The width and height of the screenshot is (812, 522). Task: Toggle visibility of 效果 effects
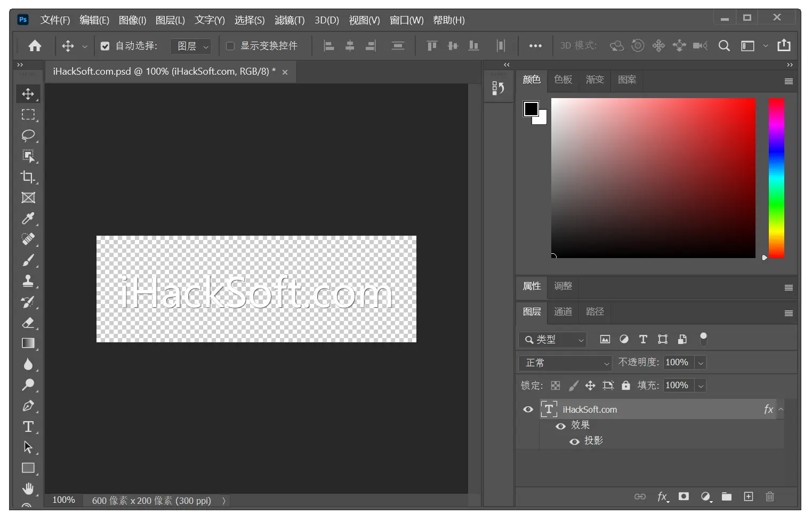[x=560, y=426]
